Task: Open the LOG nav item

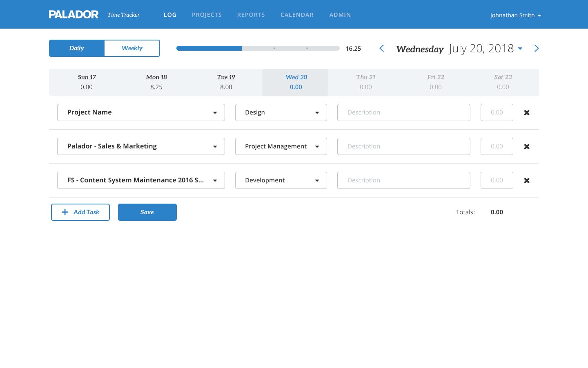Action: [x=170, y=15]
